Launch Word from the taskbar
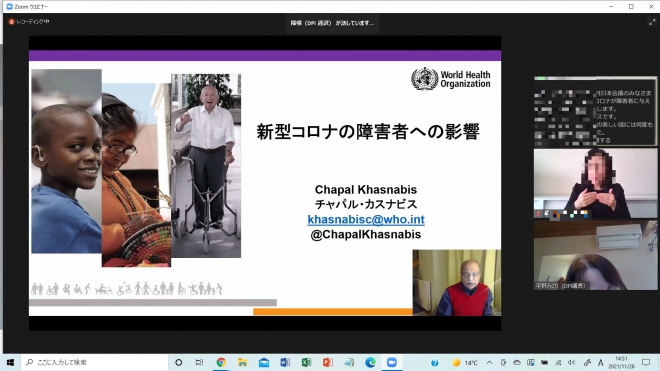 point(285,363)
